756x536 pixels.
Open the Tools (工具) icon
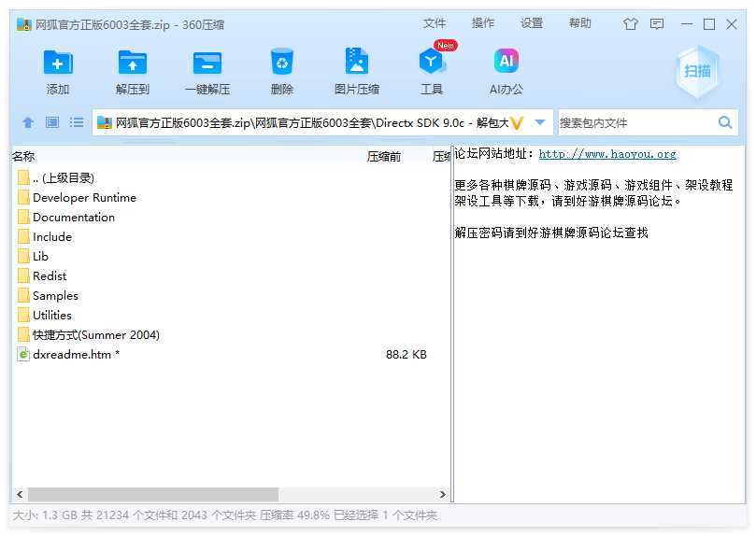click(x=432, y=61)
